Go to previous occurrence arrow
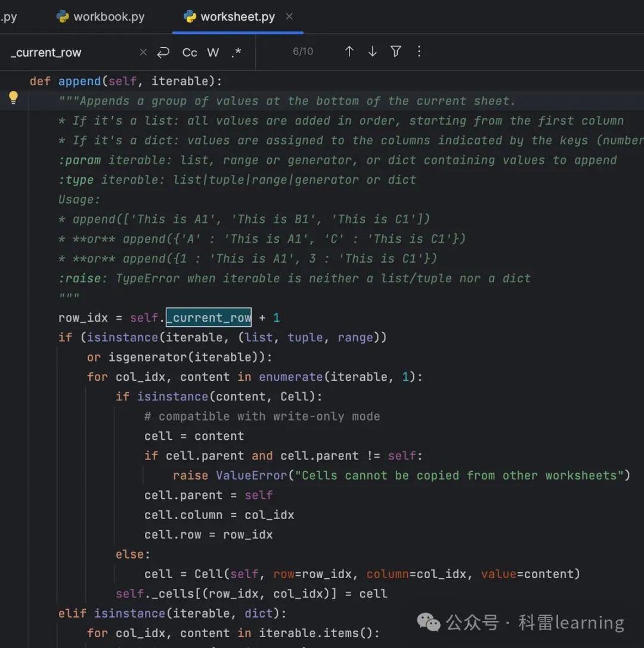Image resolution: width=644 pixels, height=648 pixels. pyautogui.click(x=349, y=51)
